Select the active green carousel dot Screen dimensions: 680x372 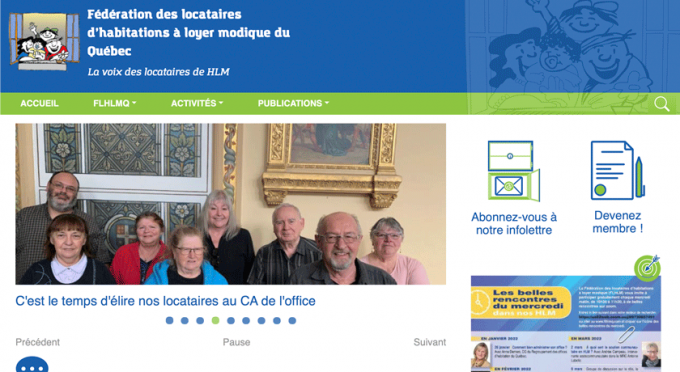tap(216, 320)
